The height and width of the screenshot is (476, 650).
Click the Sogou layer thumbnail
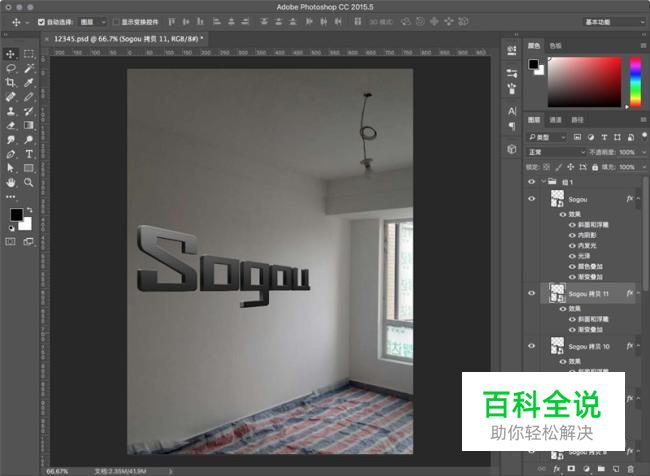tap(557, 199)
